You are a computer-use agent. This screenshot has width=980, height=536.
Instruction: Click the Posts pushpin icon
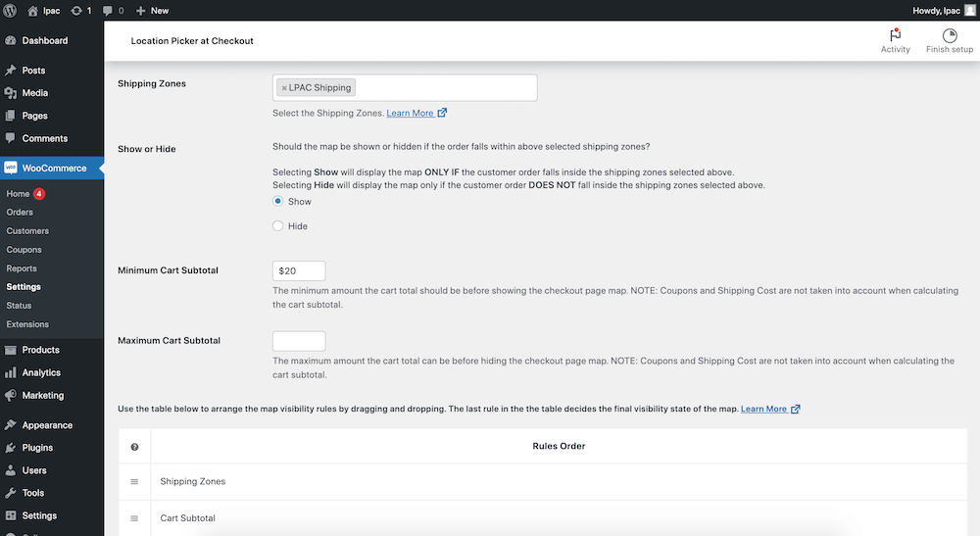point(10,71)
